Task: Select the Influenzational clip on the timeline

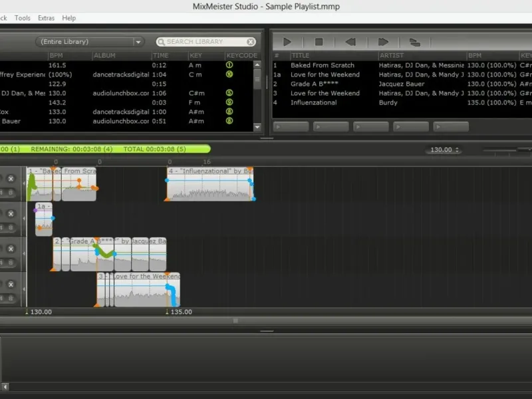Action: coord(210,184)
